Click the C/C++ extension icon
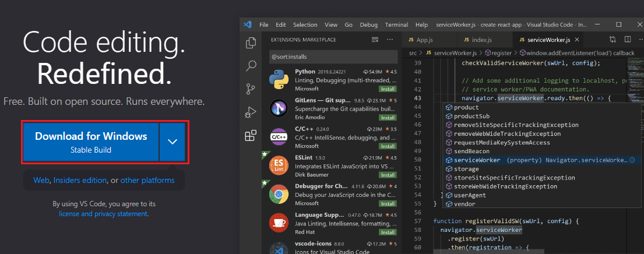The width and height of the screenshot is (644, 254). [x=279, y=137]
